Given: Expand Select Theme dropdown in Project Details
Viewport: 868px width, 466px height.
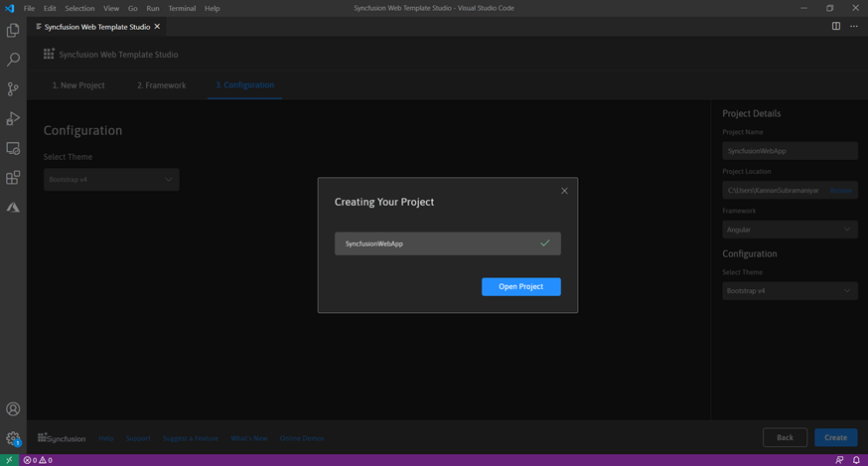Looking at the screenshot, I should pos(790,291).
